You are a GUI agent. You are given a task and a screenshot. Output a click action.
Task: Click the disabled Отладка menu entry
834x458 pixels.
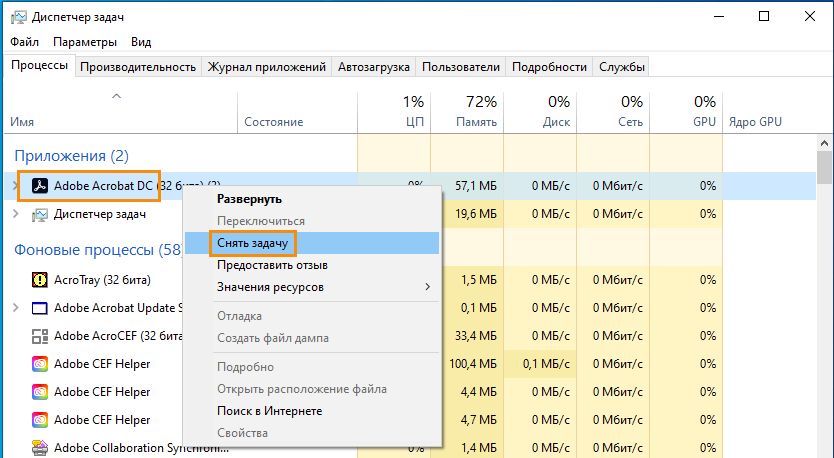[x=312, y=316]
